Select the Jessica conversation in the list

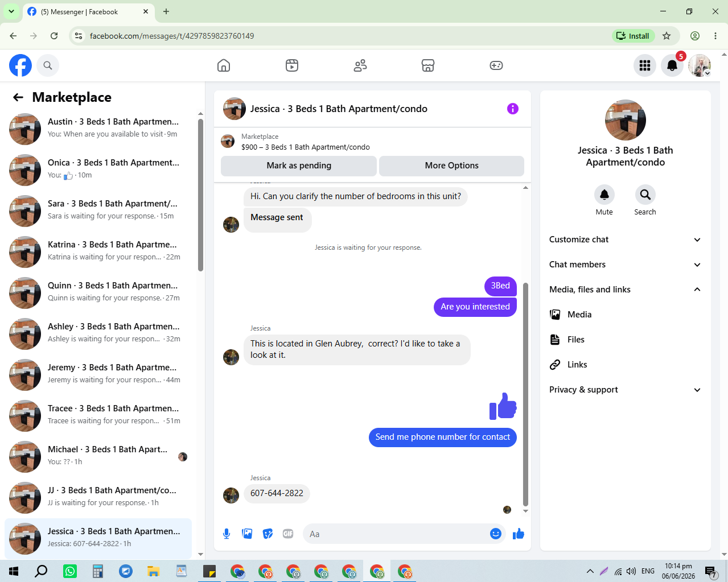pyautogui.click(x=98, y=538)
